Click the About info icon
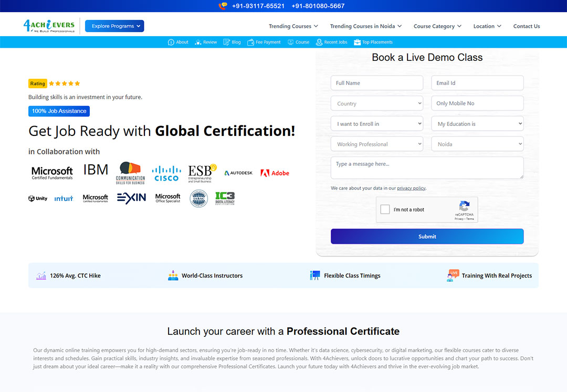The image size is (567, 392). 171,42
